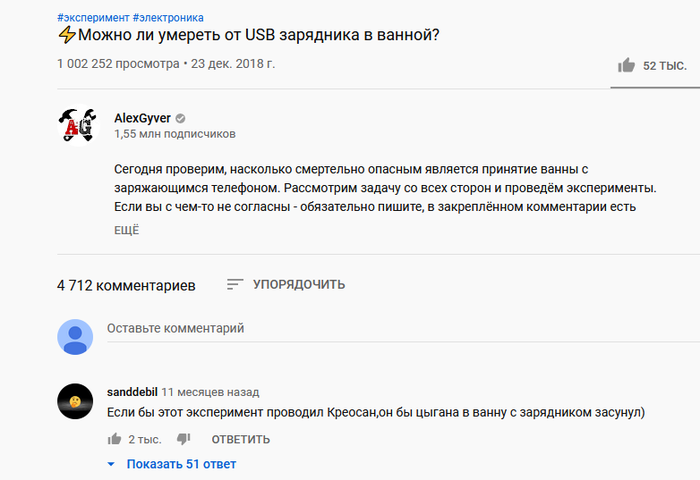Image resolution: width=700 pixels, height=480 pixels.
Task: Open the #эксперимент hashtag link
Action: tap(93, 18)
